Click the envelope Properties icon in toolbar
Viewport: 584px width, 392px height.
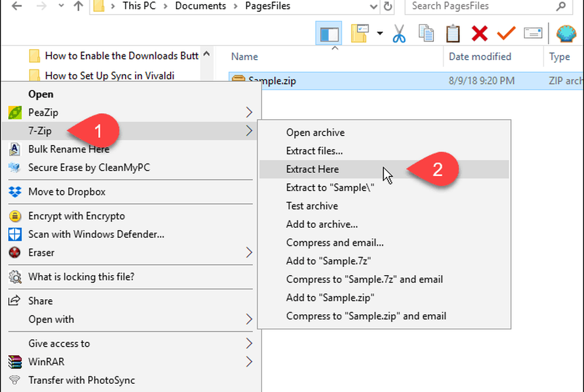tap(533, 33)
